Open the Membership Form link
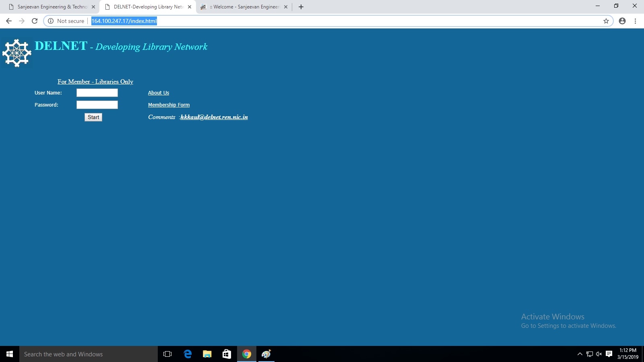Image resolution: width=644 pixels, height=362 pixels. click(x=169, y=105)
